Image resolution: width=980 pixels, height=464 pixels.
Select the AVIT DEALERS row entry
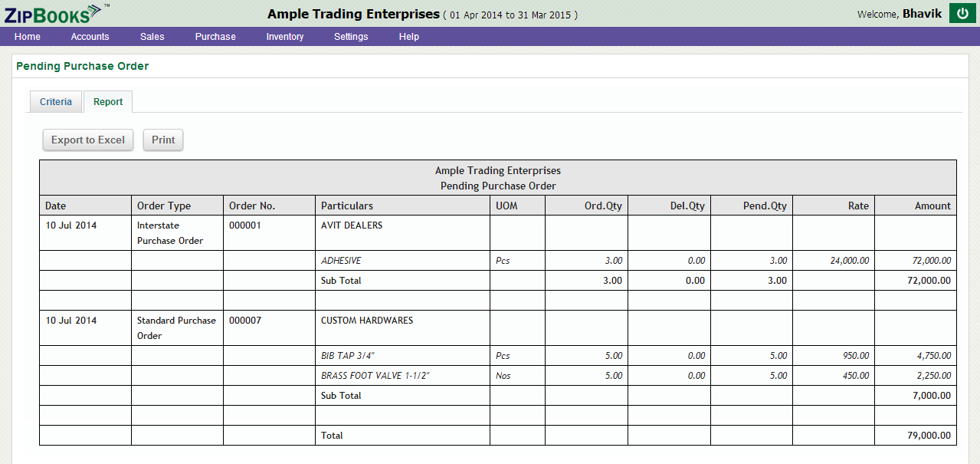point(352,225)
